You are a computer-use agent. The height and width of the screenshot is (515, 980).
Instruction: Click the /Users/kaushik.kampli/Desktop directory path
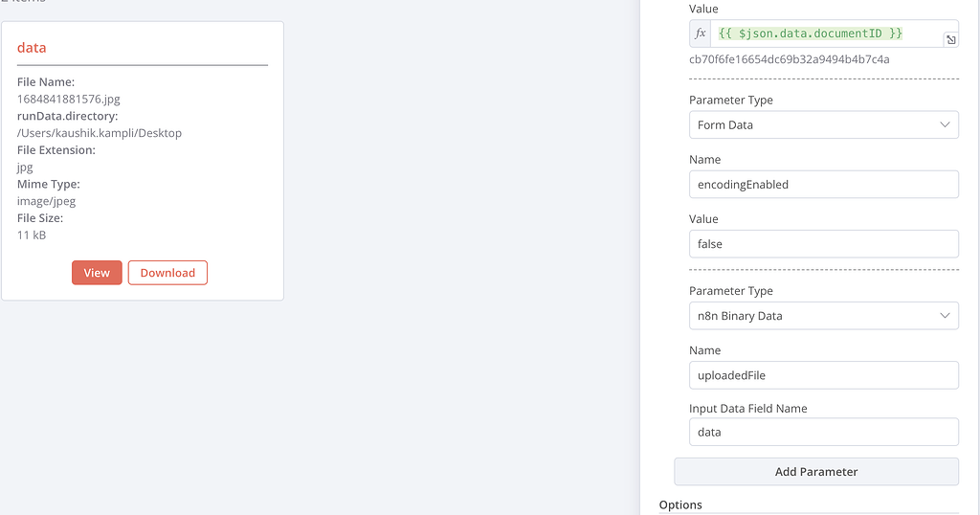pos(100,133)
